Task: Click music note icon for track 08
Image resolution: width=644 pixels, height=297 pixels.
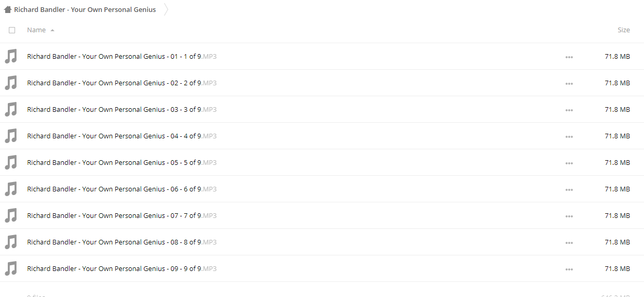Action: click(11, 242)
